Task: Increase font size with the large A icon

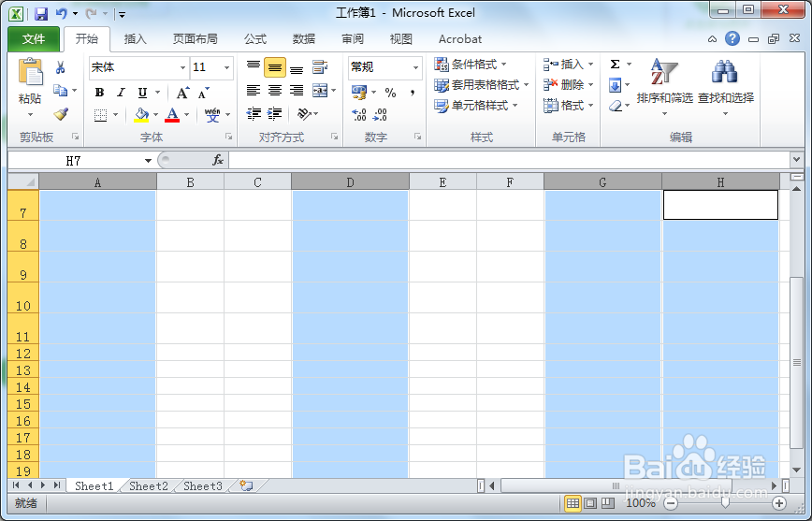Action: click(182, 94)
